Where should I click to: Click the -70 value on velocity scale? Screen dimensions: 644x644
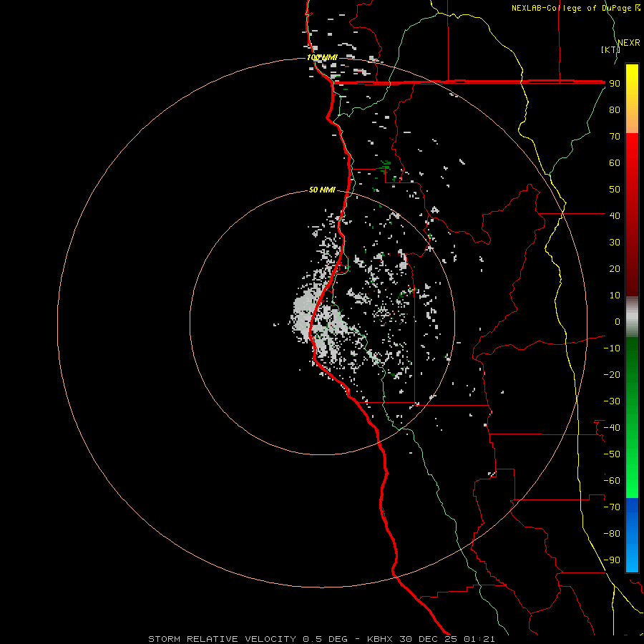(612, 507)
